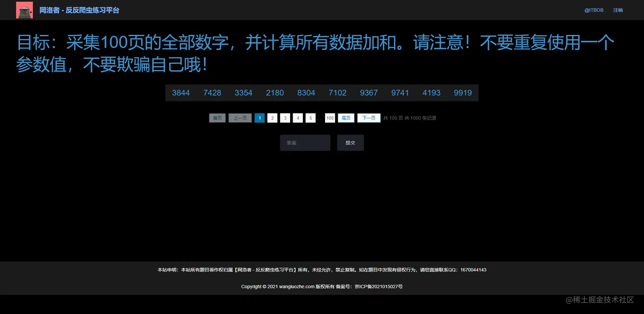Select page 1 in pagination

[x=260, y=118]
